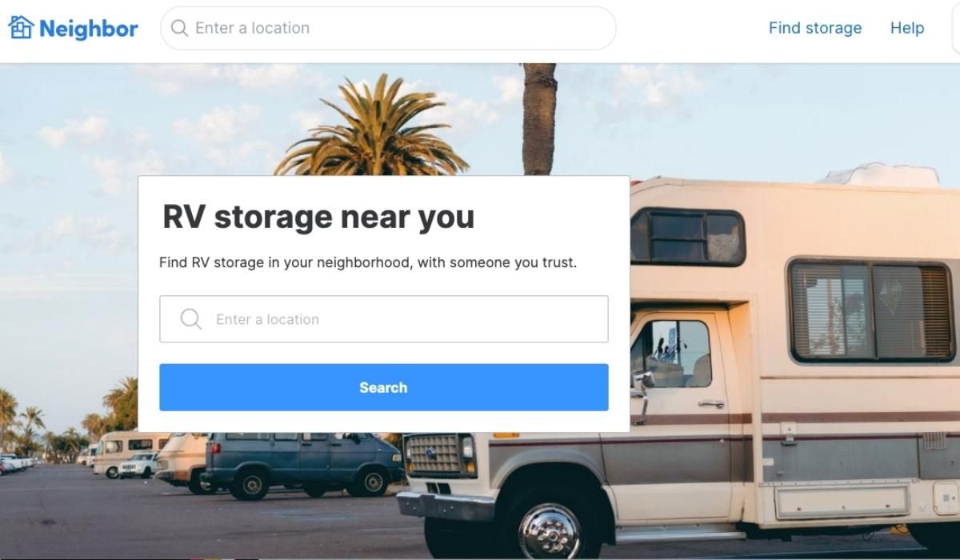Click the magnifier icon in navigation search bar
Viewport: 960px width, 560px height.
coord(180,28)
